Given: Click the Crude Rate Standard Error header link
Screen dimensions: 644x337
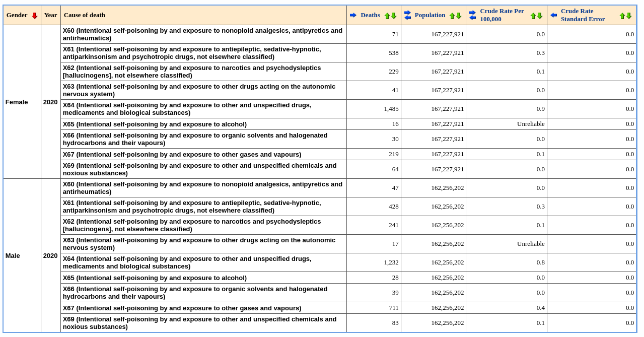Looking at the screenshot, I should [x=583, y=15].
